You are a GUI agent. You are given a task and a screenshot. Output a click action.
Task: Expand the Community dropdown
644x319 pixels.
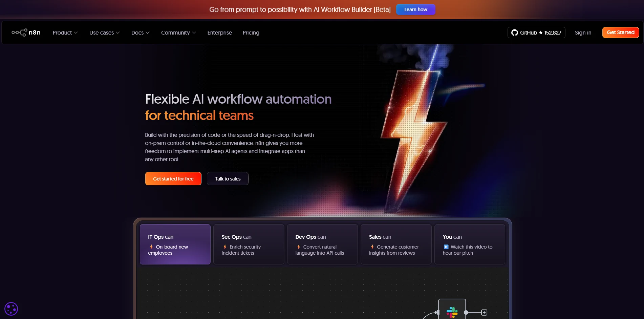pyautogui.click(x=178, y=33)
